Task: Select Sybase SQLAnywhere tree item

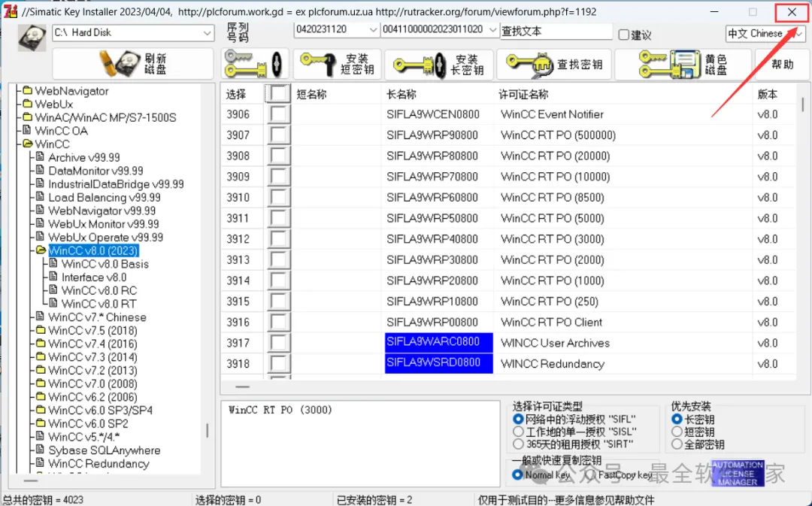Action: (x=104, y=450)
